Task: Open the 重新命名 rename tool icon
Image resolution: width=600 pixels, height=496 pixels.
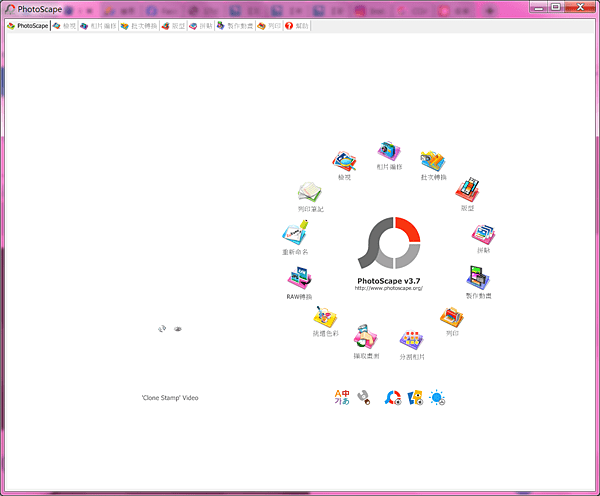Action: [295, 232]
